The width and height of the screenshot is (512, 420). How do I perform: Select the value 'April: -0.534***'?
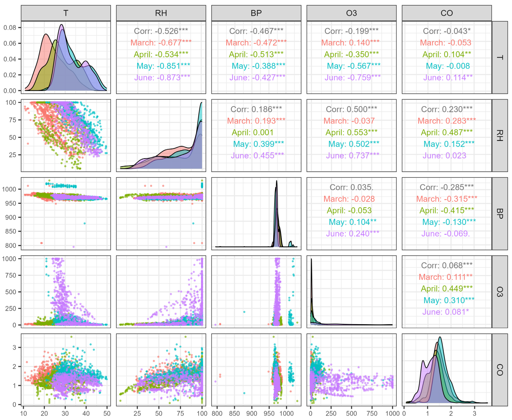tap(161, 54)
